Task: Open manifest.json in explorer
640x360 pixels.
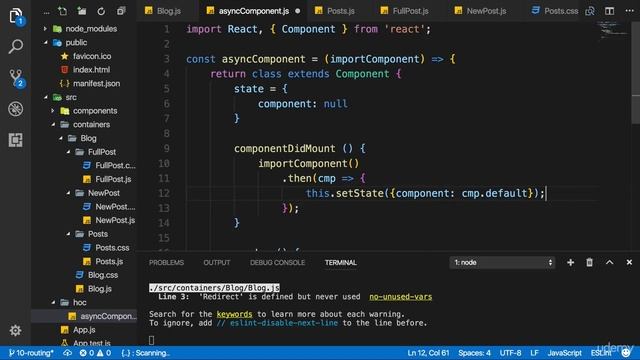Action: pos(96,83)
